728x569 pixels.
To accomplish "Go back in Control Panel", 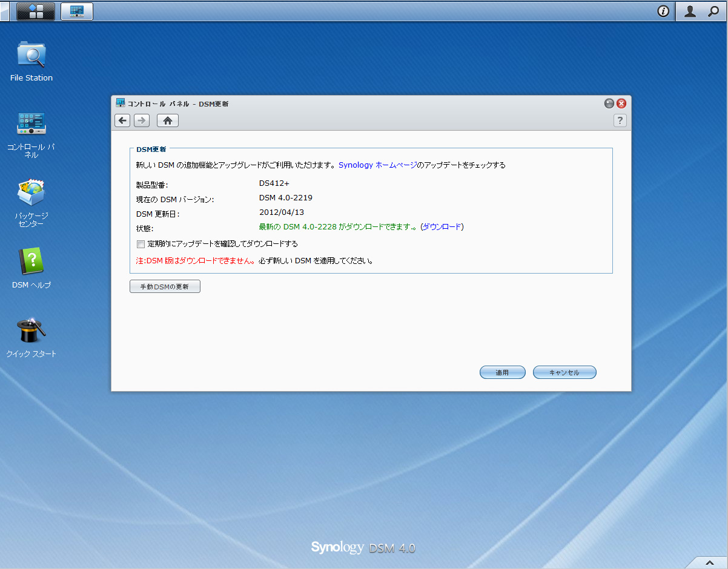I will (123, 121).
